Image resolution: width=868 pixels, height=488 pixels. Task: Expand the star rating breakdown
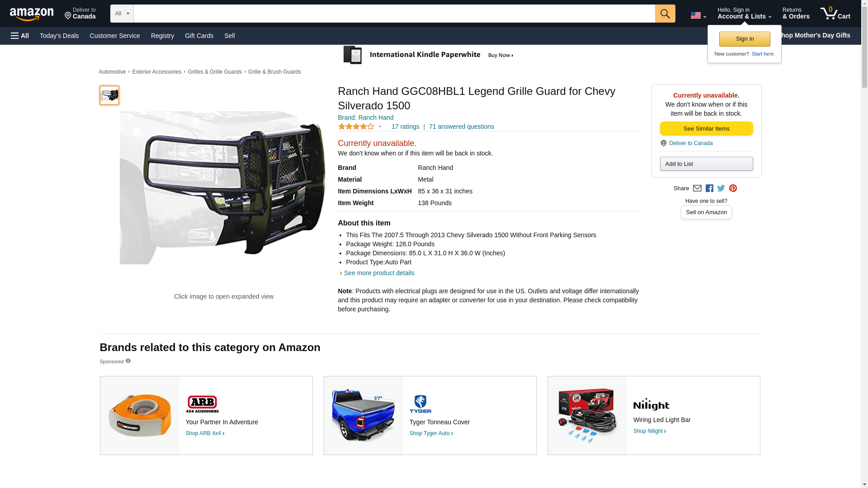tap(380, 127)
